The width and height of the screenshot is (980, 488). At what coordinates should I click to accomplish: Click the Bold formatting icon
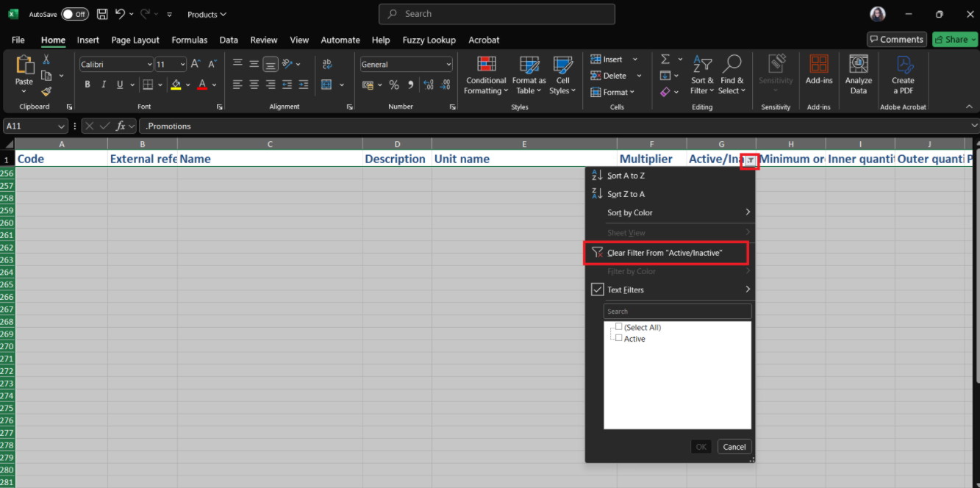tap(87, 85)
